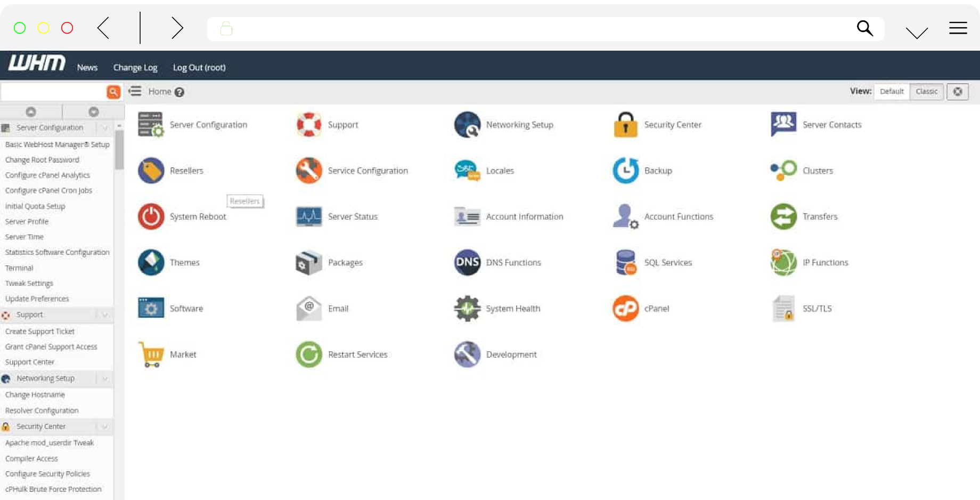Collapse the Security Center sidebar section
Image resolution: width=980 pixels, height=500 pixels.
(x=105, y=426)
